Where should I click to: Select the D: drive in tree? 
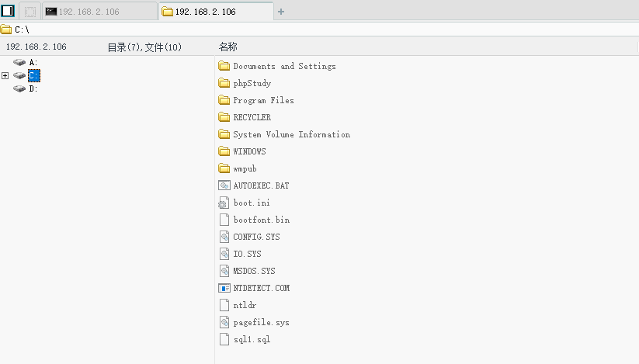coord(33,88)
